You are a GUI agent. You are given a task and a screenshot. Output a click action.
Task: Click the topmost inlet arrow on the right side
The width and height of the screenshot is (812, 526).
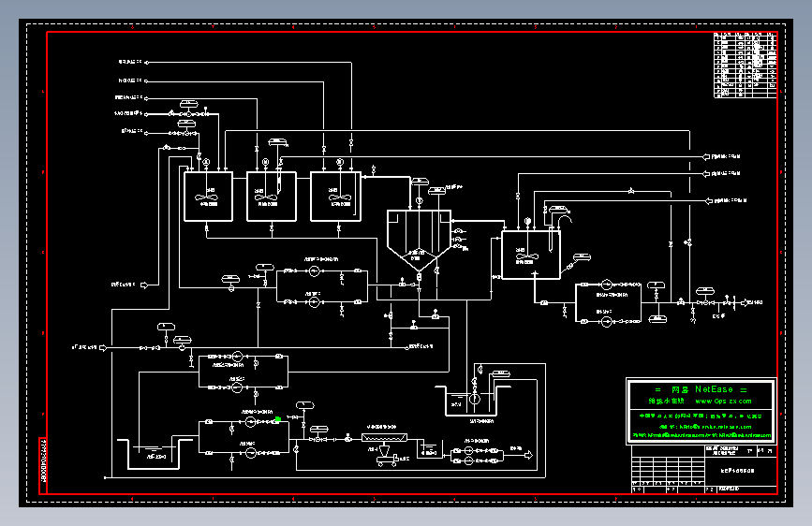(x=706, y=156)
